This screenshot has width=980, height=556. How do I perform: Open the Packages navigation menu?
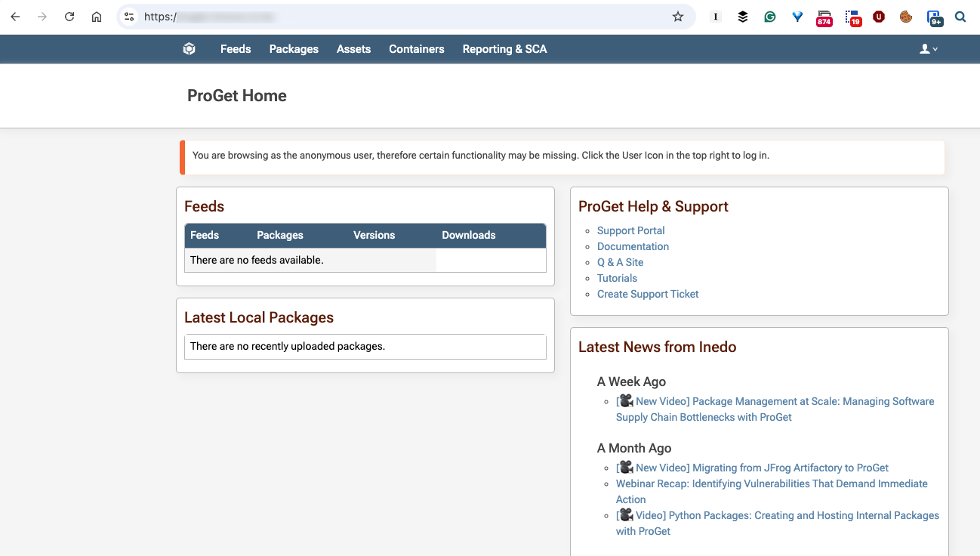(294, 49)
